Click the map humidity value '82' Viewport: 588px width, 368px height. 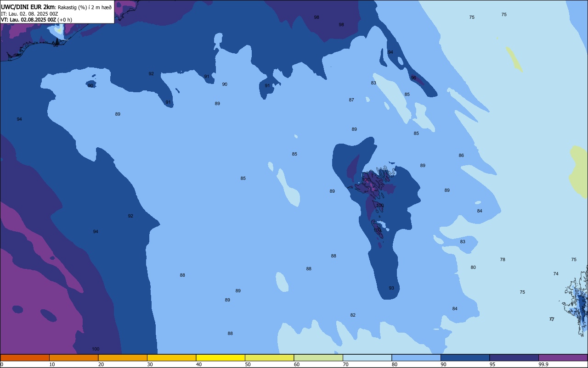353,315
